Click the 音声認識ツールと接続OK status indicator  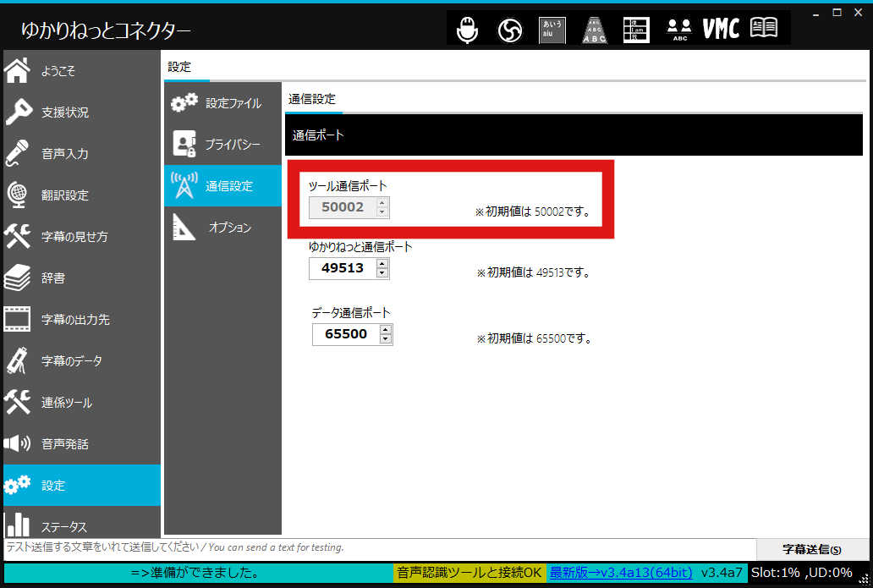tap(469, 573)
